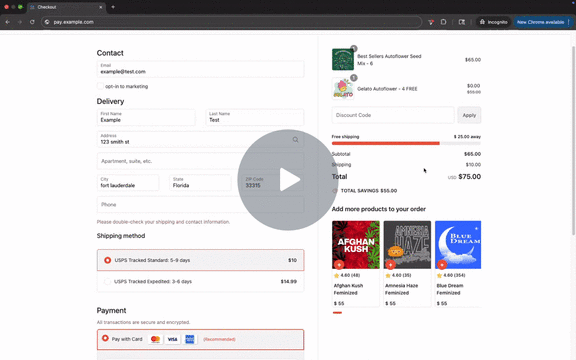
Task: Click the address search magnifier icon
Action: tap(295, 140)
